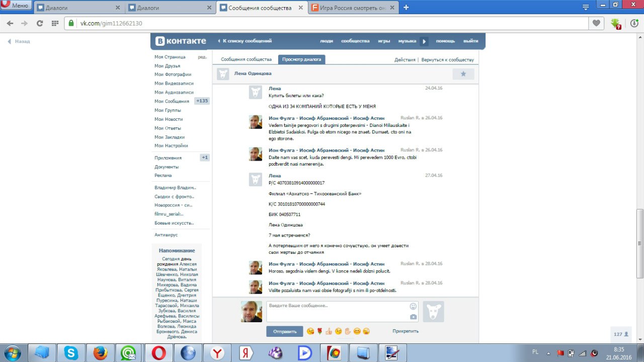Star the dialog with Лена Одинцова

(463, 74)
